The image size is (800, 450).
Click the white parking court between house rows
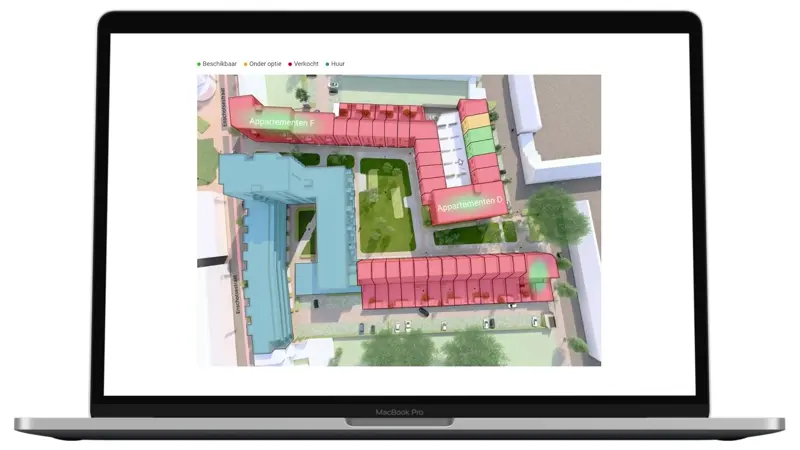tap(451, 149)
